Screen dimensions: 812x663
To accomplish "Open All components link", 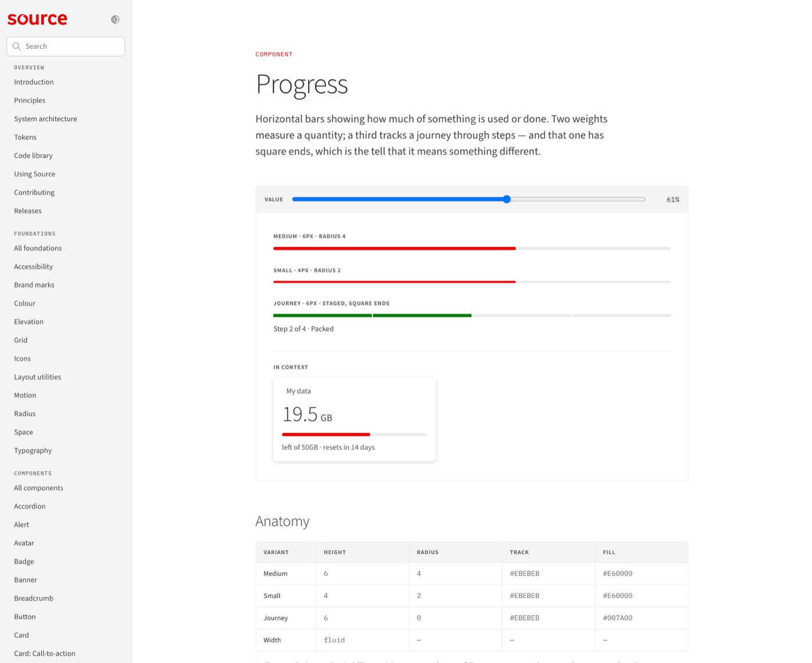I will pos(38,488).
